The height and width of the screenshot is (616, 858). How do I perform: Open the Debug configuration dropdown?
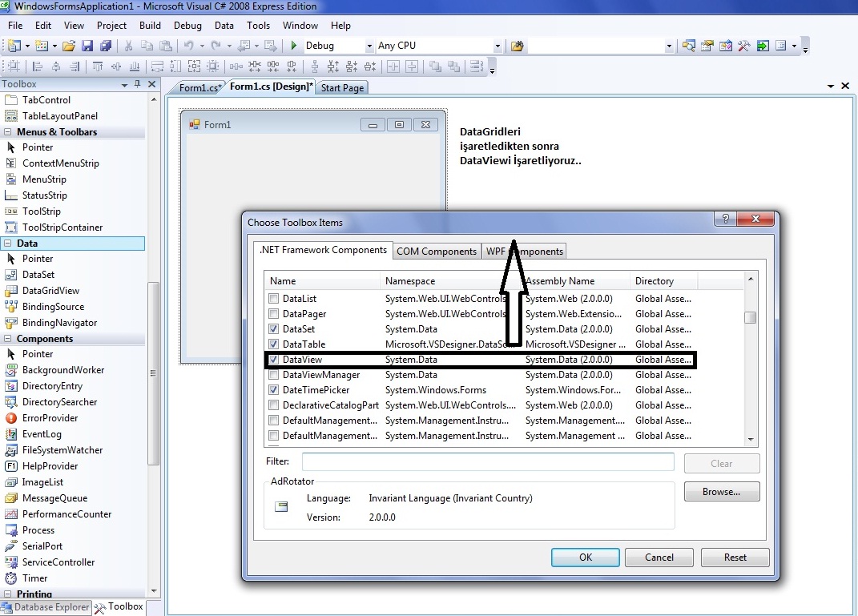click(x=369, y=46)
